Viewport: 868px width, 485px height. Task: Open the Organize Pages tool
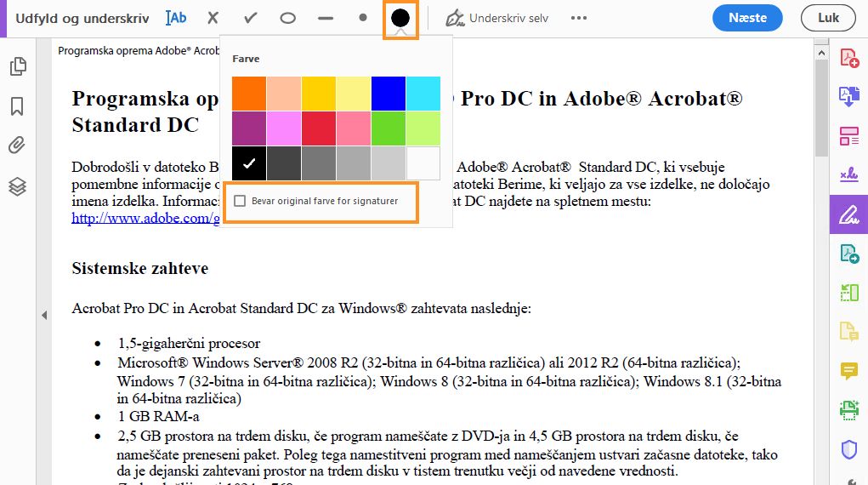pos(849,136)
